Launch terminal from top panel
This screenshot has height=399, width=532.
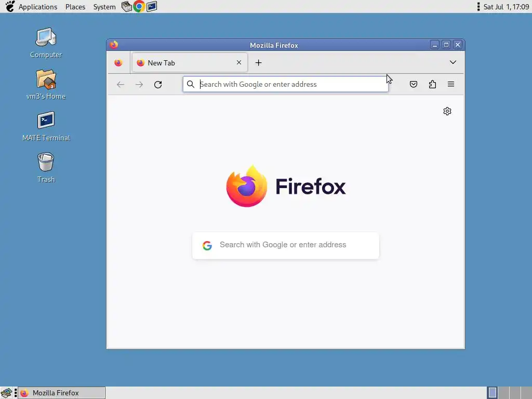click(x=152, y=6)
